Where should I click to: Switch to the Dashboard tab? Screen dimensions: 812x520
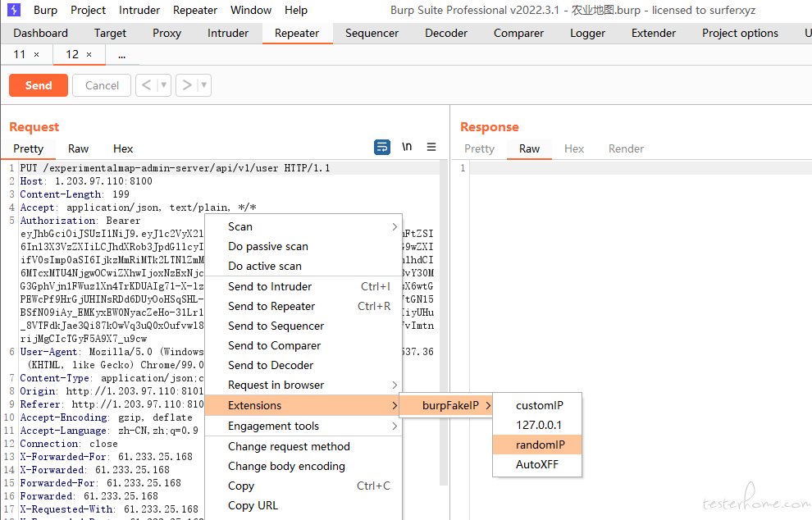click(x=40, y=33)
